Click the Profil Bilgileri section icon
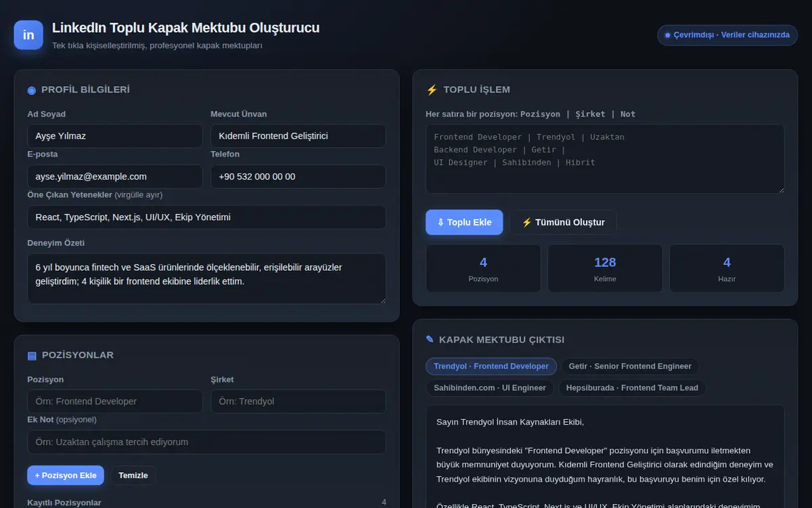 coord(32,90)
